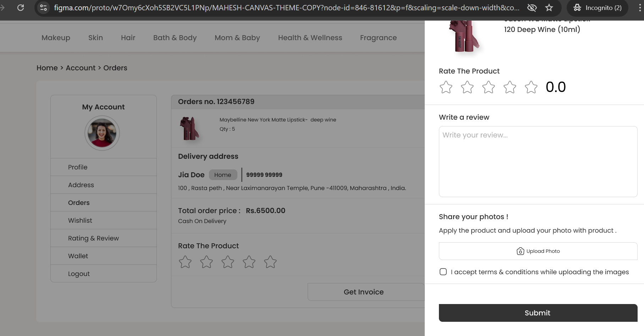Image resolution: width=644 pixels, height=336 pixels.
Task: Select the third rating star in the review panel
Action: point(489,87)
